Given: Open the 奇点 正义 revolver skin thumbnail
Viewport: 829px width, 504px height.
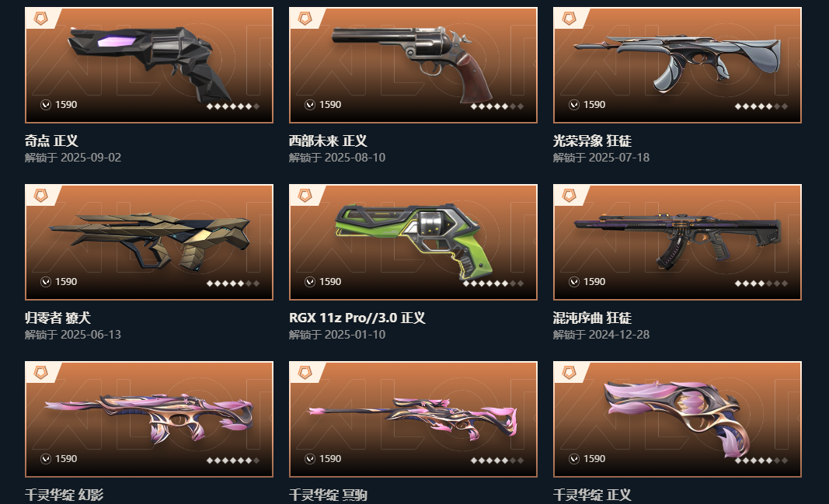Looking at the screenshot, I should pyautogui.click(x=149, y=65).
